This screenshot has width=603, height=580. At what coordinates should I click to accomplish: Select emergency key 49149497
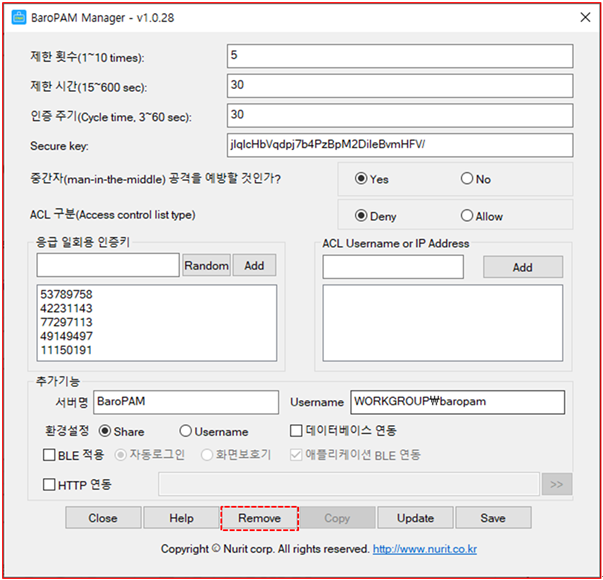67,336
